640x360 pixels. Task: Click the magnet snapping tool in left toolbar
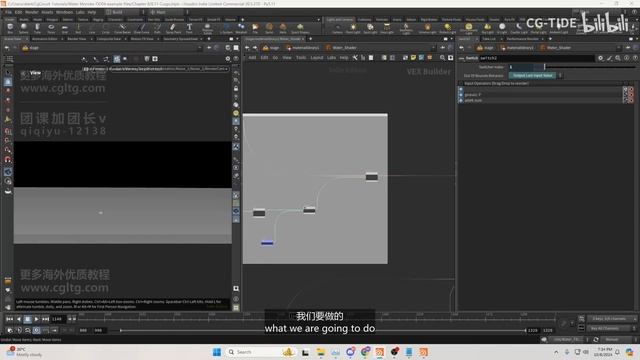pos(8,160)
